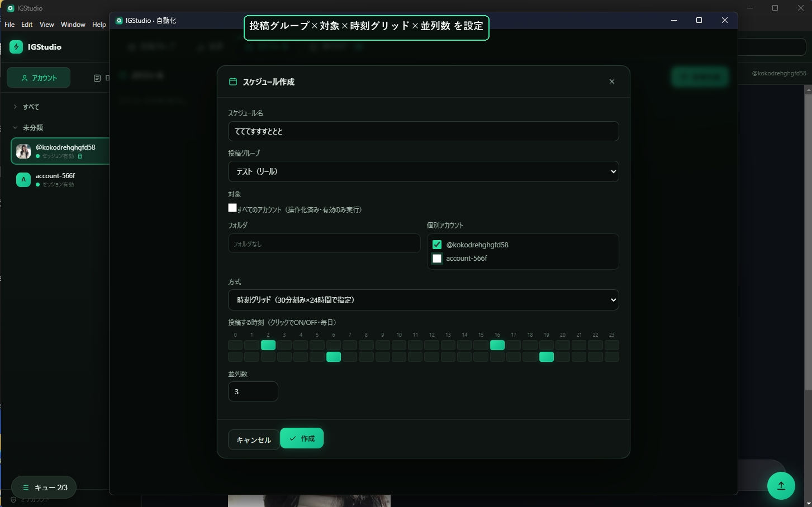This screenshot has width=812, height=507.
Task: Click the hour 23 header label in grid
Action: click(612, 335)
